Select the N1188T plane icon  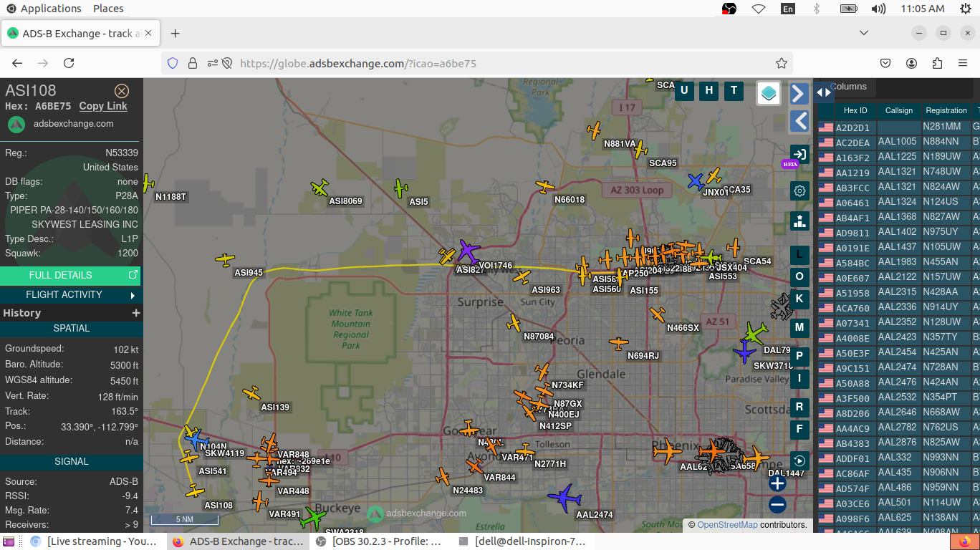[148, 183]
